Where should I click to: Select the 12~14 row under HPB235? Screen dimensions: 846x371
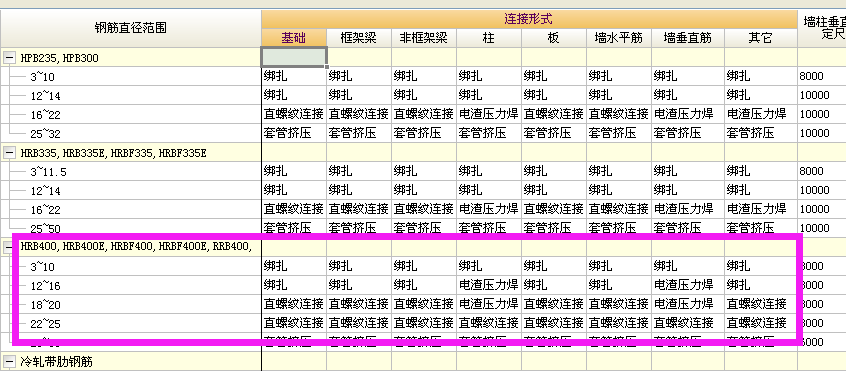[131, 95]
